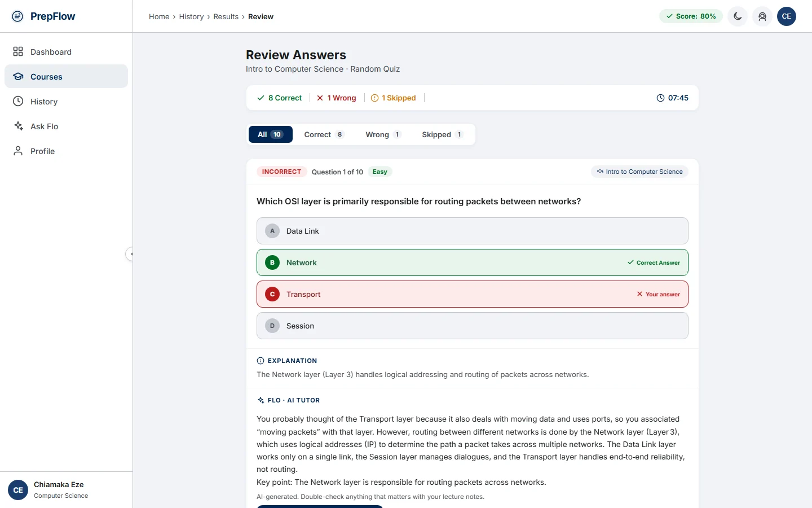Click the Courses graduation cap icon

pos(18,77)
